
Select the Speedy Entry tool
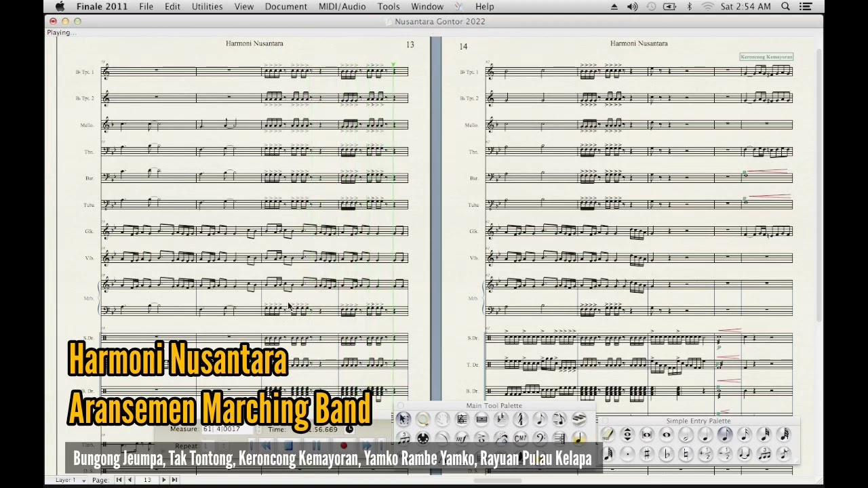click(x=559, y=420)
